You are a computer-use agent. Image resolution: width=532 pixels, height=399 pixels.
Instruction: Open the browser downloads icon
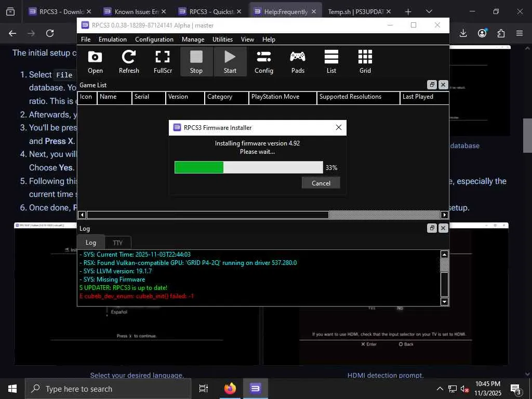(x=463, y=33)
